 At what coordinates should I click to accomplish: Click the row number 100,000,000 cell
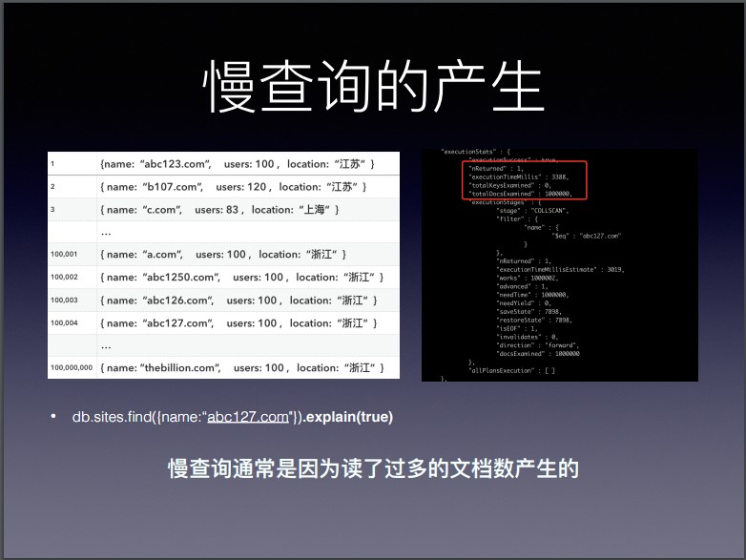pos(72,367)
